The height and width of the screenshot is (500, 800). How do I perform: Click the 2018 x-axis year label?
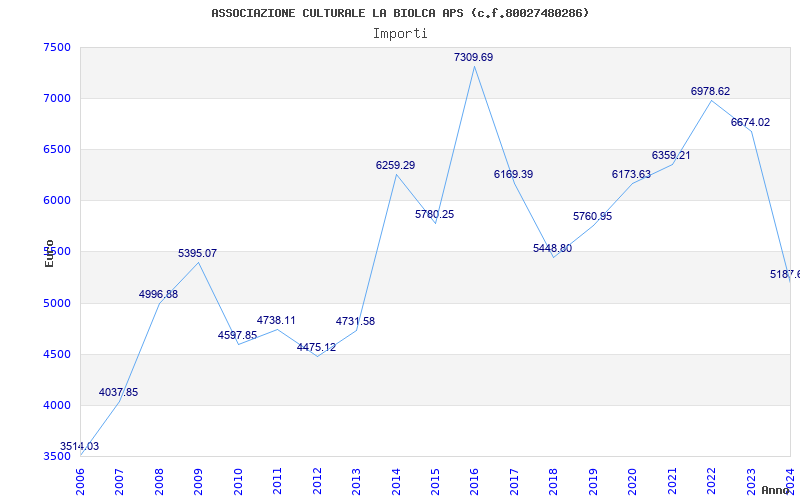tap(554, 482)
